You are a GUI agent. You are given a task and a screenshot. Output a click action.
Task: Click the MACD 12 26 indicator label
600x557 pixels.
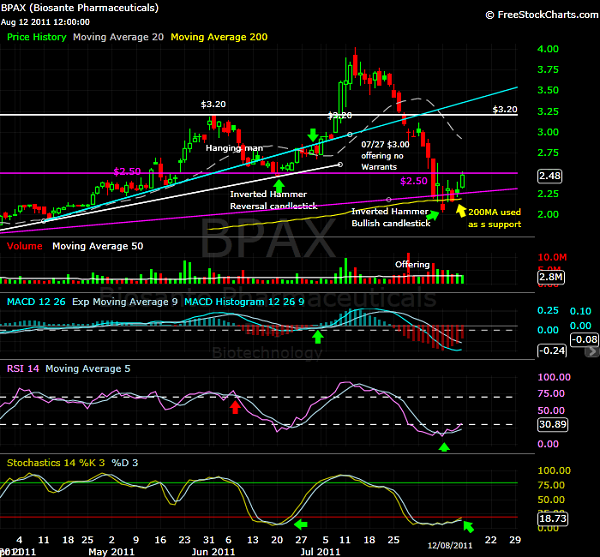[36, 301]
